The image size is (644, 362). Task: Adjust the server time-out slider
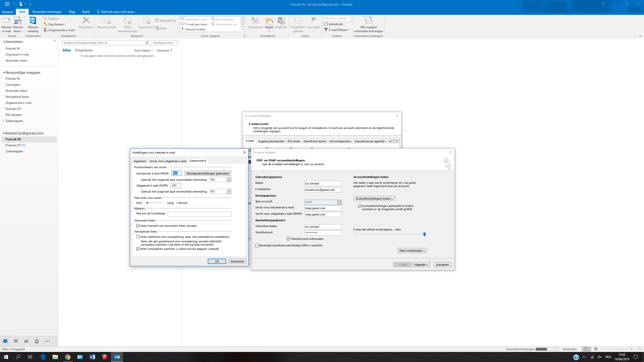147,203
